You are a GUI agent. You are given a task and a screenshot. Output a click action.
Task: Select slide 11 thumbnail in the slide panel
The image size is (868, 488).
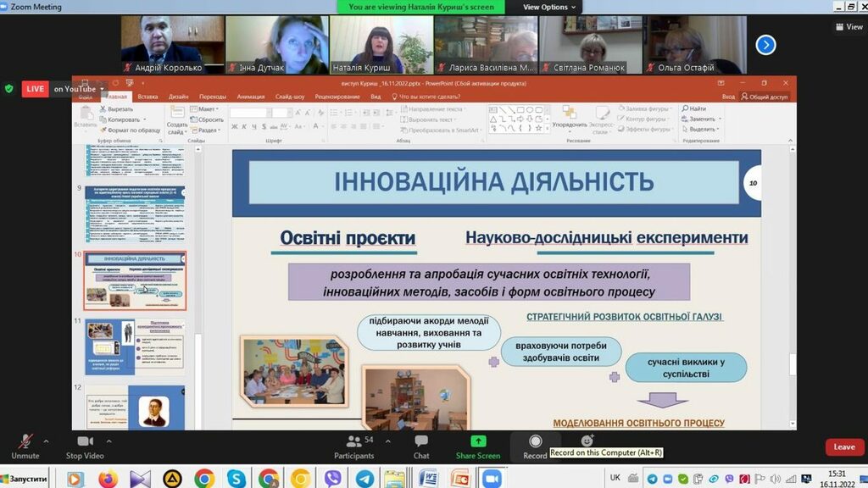(x=136, y=346)
